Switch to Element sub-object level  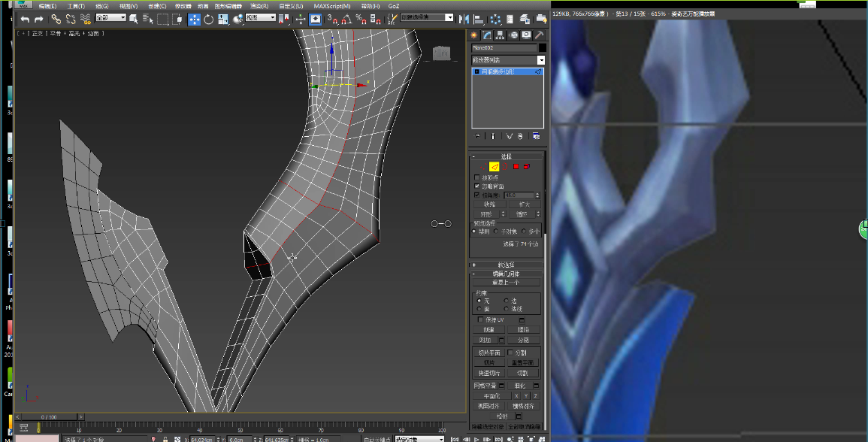[x=527, y=167]
